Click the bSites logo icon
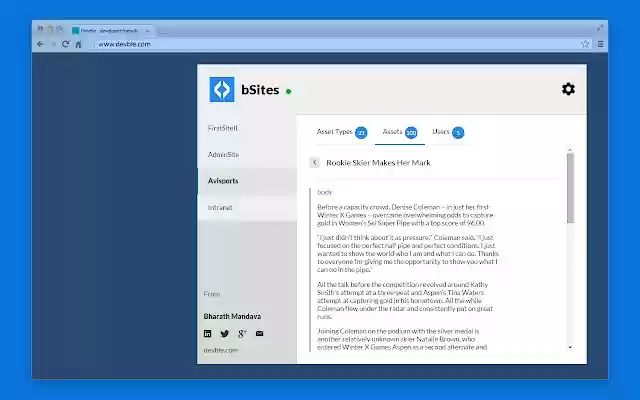 tap(222, 89)
